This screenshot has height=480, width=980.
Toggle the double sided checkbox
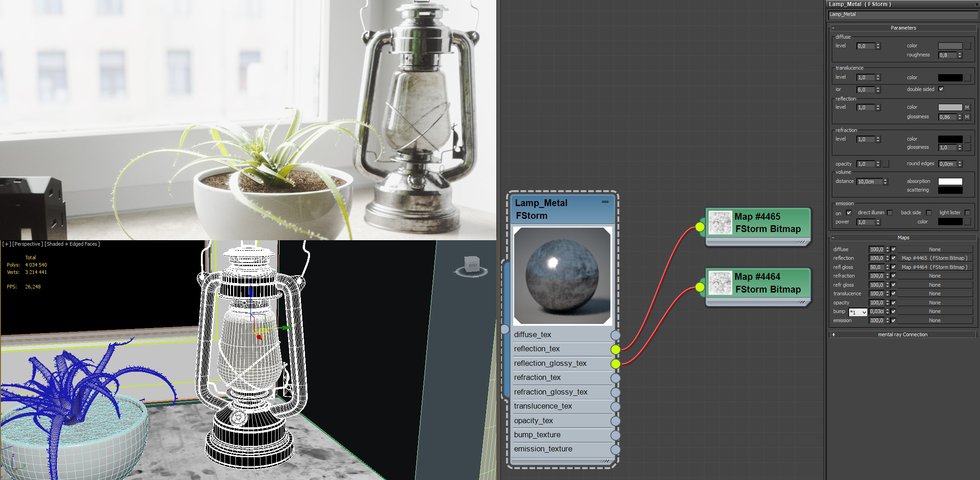941,89
